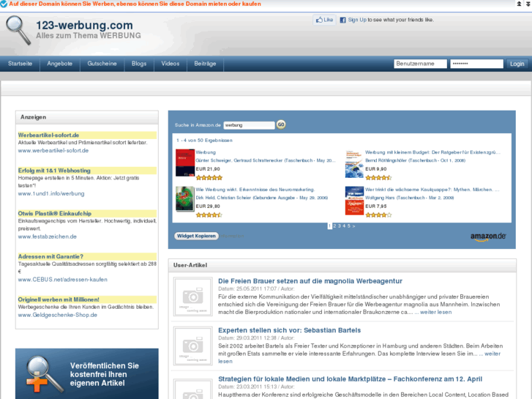The image size is (532, 399).
Task: Open the www.festabzeichen.de link
Action: click(47, 236)
